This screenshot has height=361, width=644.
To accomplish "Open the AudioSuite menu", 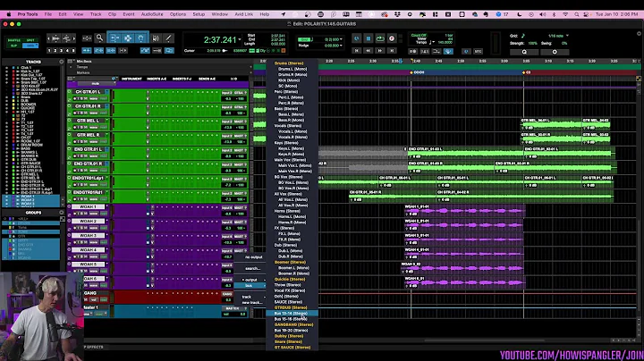I will coord(152,14).
